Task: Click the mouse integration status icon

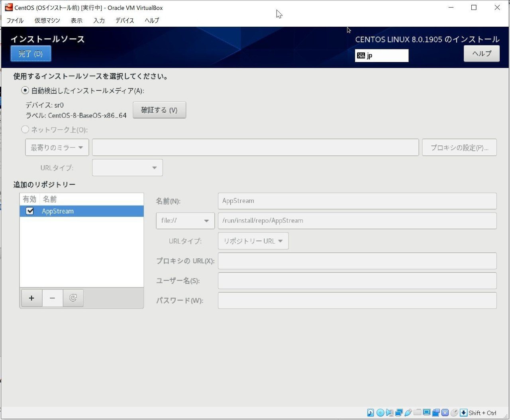Action: pyautogui.click(x=454, y=412)
